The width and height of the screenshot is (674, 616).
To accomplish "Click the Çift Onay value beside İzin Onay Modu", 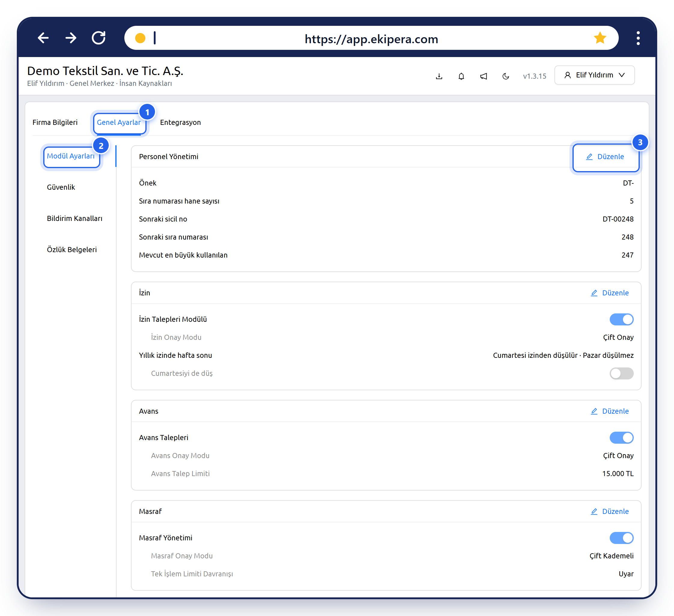I will tap(618, 337).
